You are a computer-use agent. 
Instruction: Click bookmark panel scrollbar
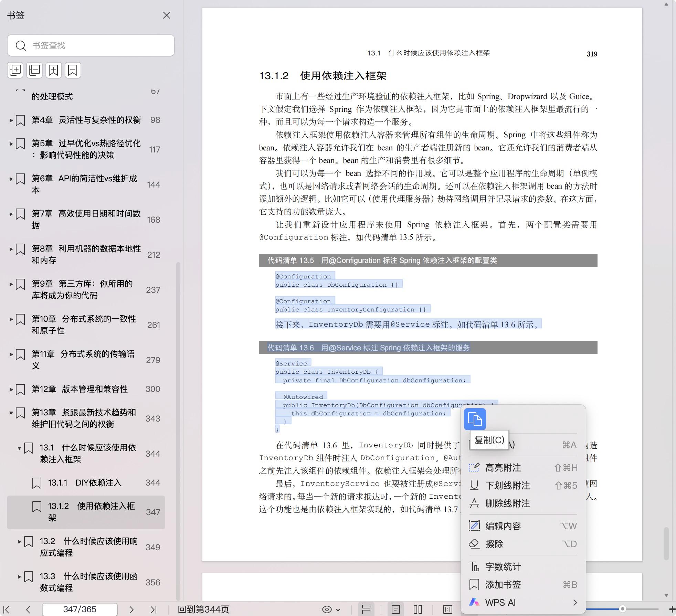point(178,431)
